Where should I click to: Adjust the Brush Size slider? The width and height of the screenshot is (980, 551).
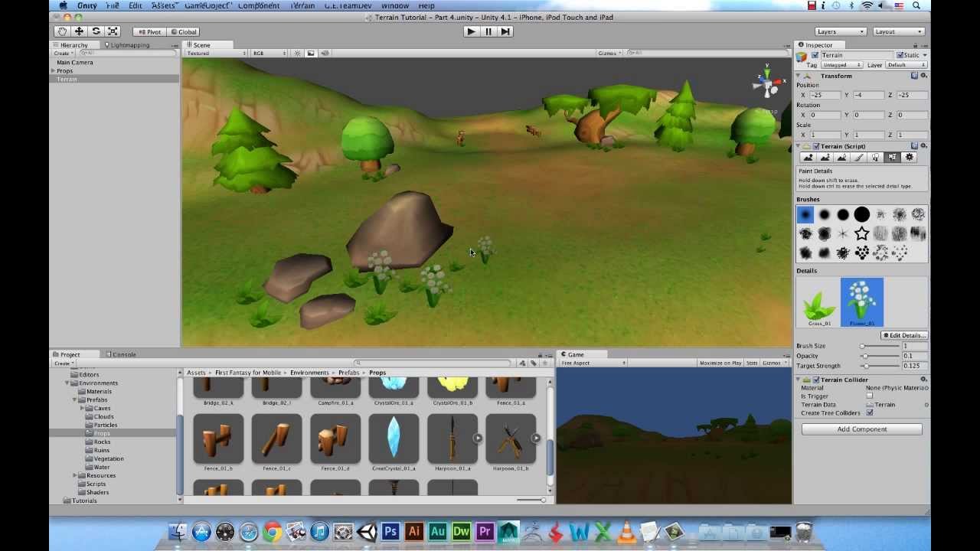click(880, 346)
